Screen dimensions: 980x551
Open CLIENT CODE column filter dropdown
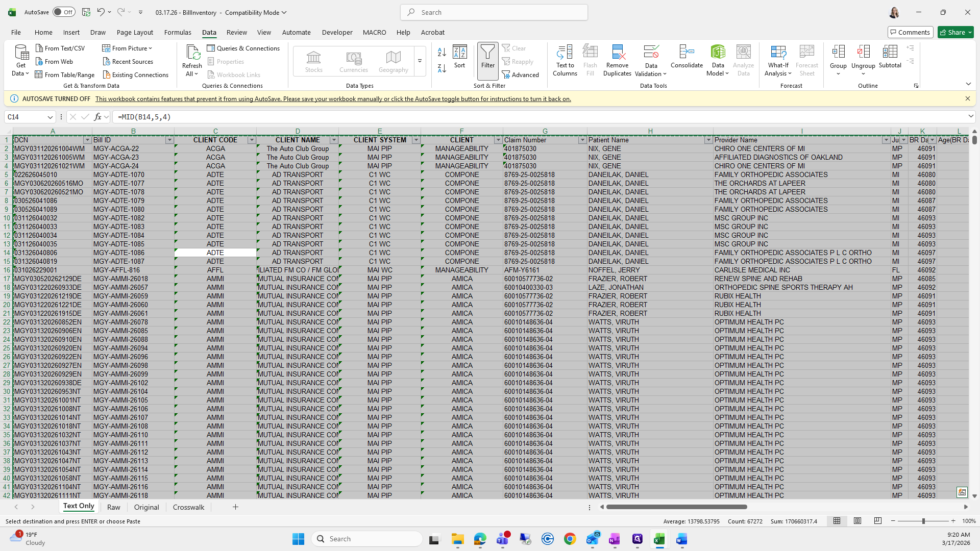pyautogui.click(x=251, y=140)
